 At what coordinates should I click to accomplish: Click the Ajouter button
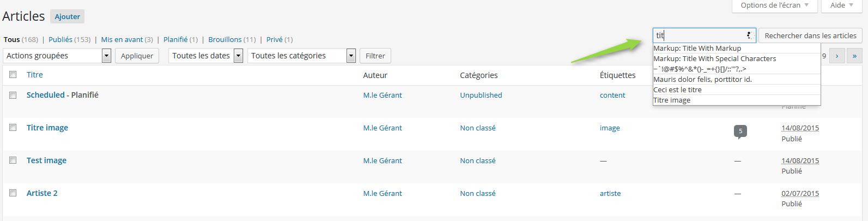click(x=68, y=17)
